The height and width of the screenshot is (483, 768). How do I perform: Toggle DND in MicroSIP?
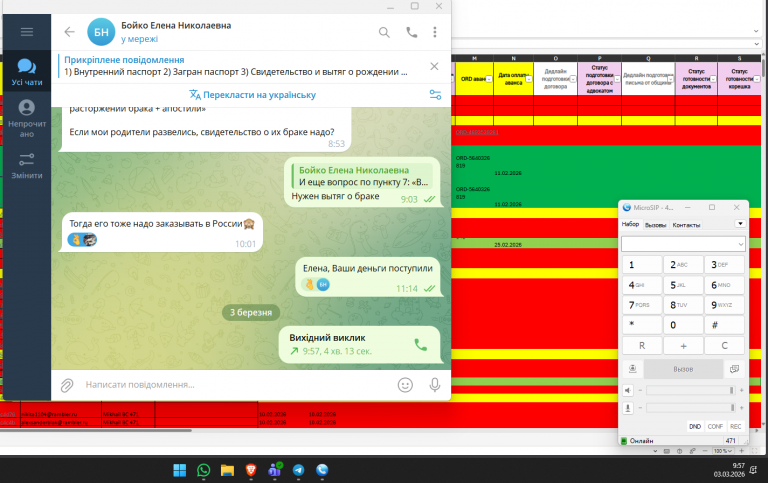(x=695, y=427)
